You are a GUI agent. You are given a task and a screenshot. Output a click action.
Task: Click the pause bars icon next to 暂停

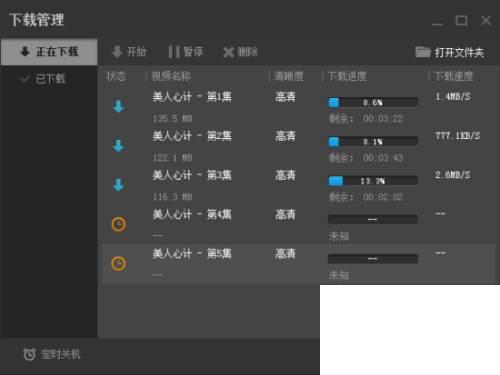pyautogui.click(x=174, y=52)
